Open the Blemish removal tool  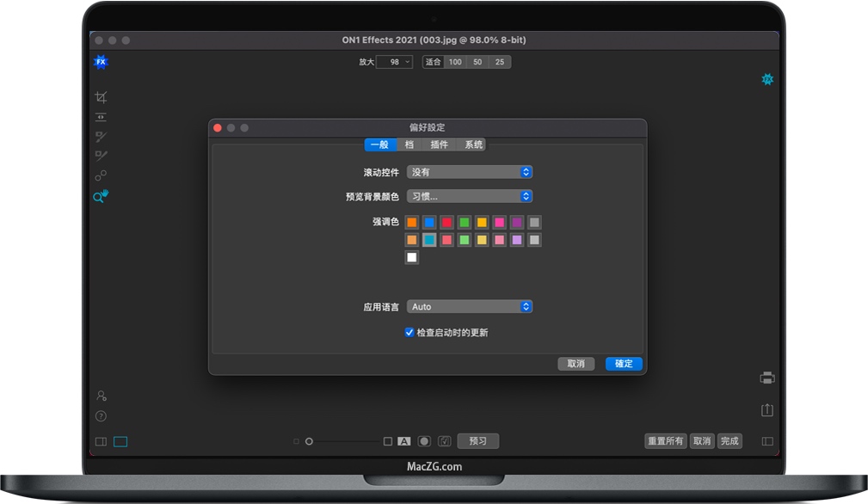pyautogui.click(x=101, y=175)
